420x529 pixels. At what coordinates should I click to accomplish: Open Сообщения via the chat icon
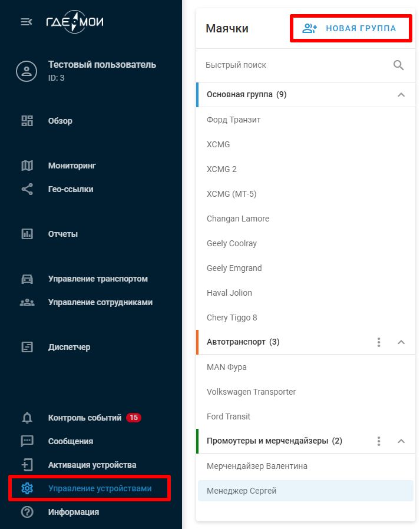point(27,441)
